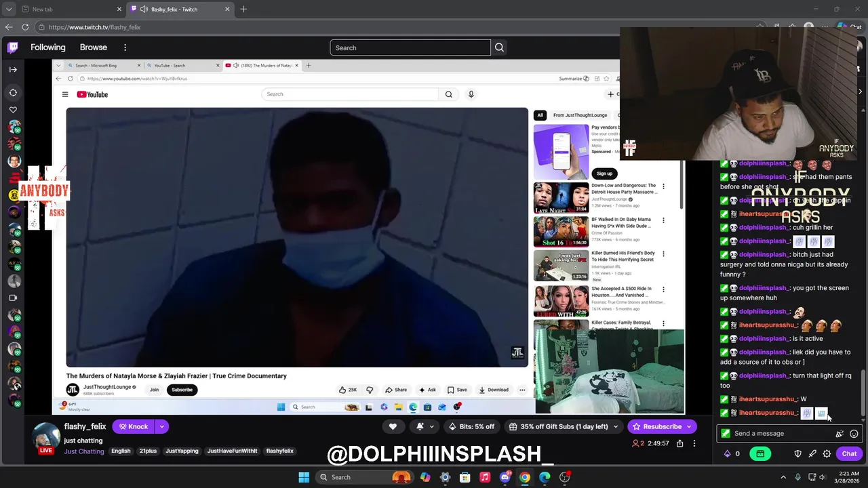The height and width of the screenshot is (488, 868).
Task: Open a new browser tab with plus
Action: [x=243, y=9]
